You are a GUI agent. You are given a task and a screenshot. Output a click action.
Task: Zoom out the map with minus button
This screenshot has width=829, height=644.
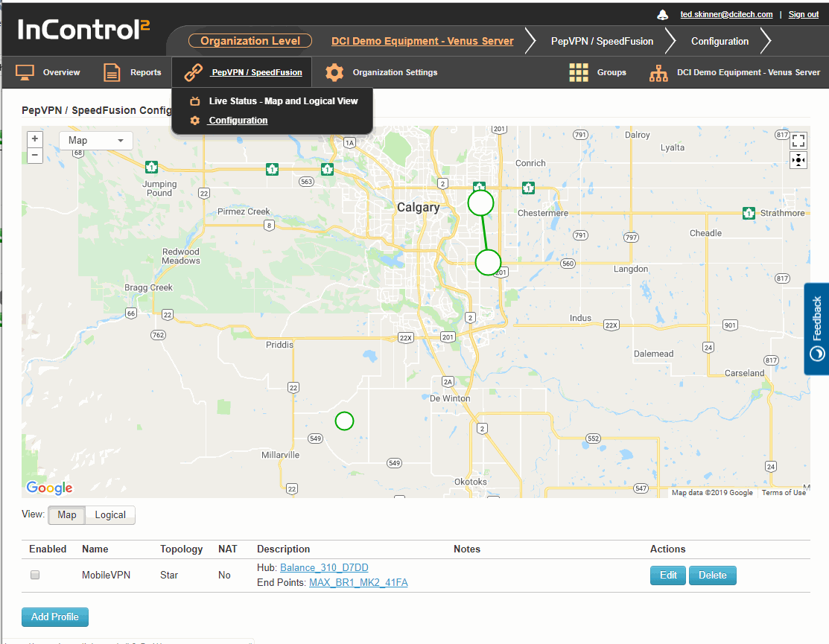[x=35, y=155]
